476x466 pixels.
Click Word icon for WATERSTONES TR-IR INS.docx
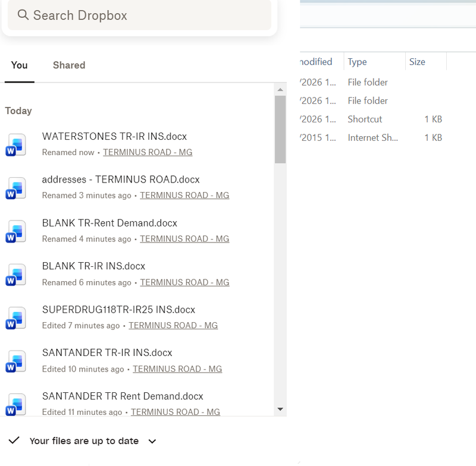click(x=16, y=144)
